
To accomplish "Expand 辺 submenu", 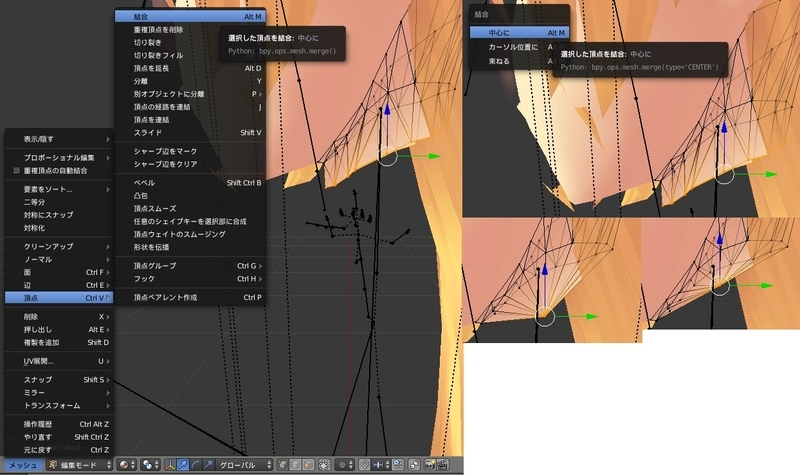I will 59,285.
